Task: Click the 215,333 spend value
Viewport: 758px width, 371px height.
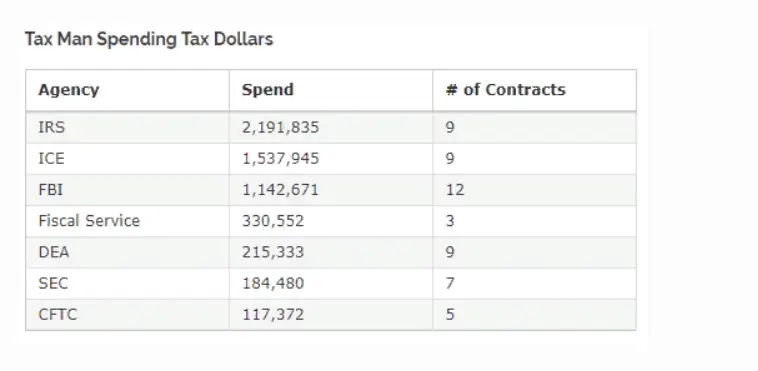Action: (x=273, y=252)
